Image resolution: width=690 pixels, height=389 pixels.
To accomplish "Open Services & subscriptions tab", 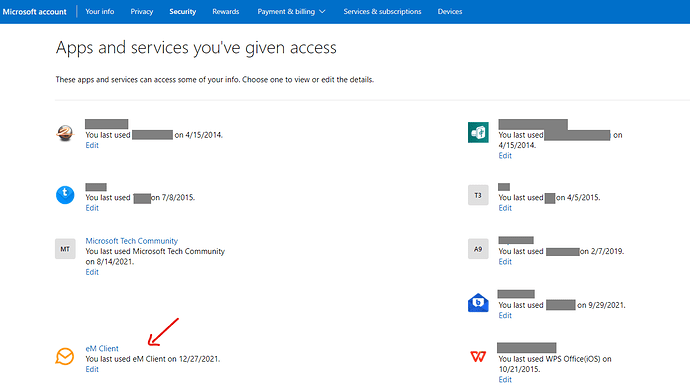I will (382, 11).
